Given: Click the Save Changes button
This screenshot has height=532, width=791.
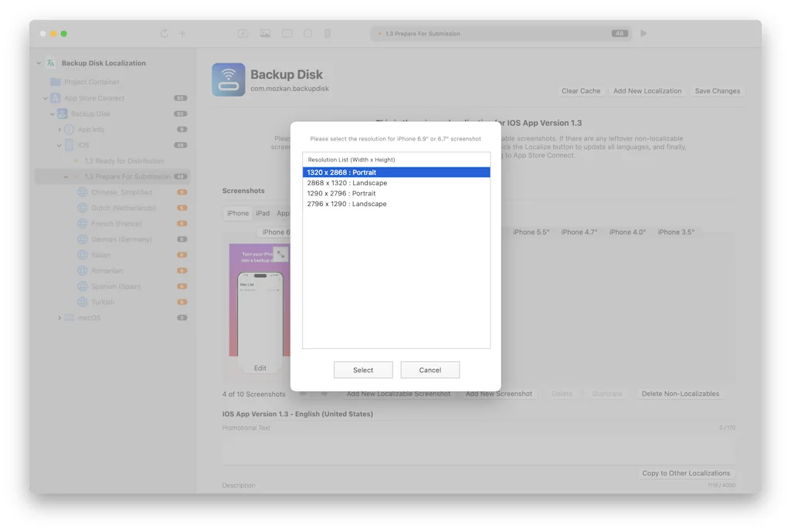Looking at the screenshot, I should [717, 90].
